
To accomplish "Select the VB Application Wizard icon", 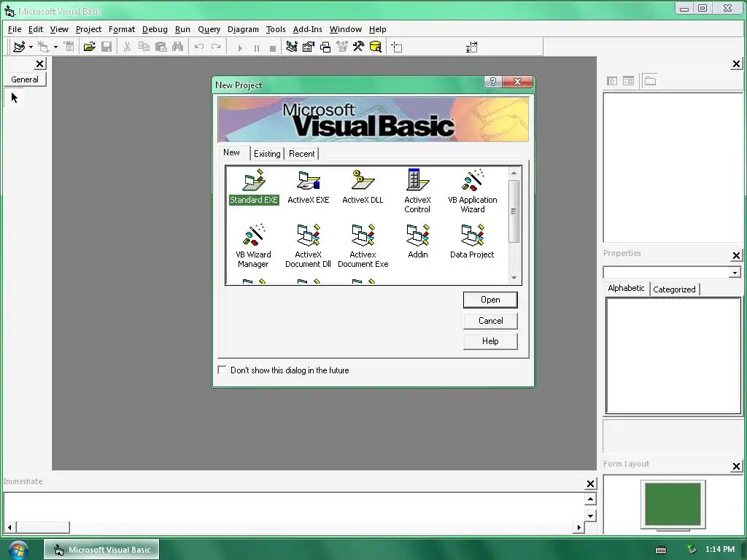I will [x=473, y=191].
